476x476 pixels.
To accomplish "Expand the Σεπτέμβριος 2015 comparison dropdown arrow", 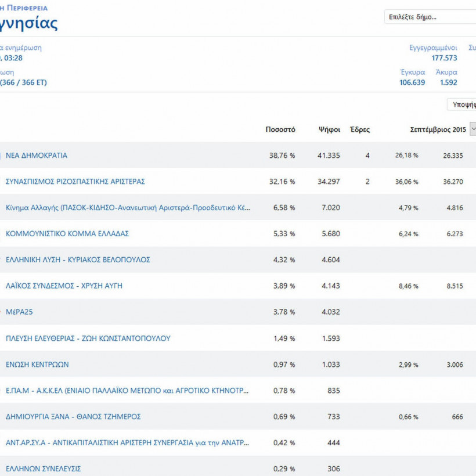I will point(473,129).
